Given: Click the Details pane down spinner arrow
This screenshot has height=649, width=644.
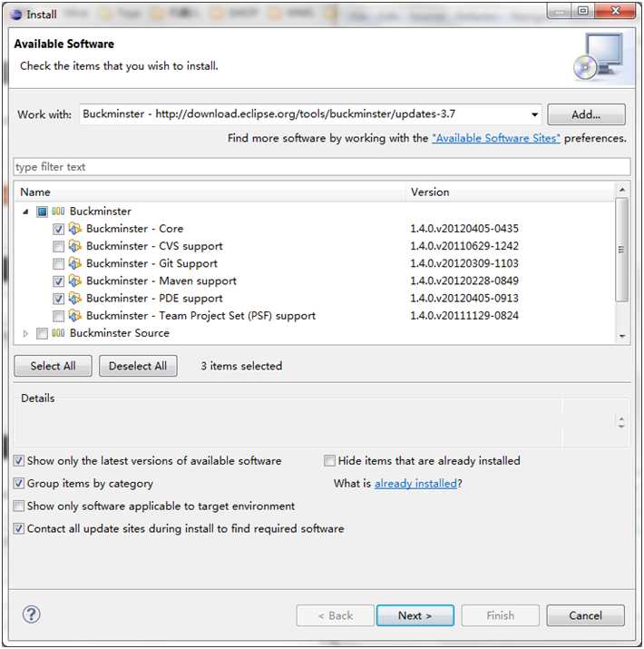Looking at the screenshot, I should (621, 426).
